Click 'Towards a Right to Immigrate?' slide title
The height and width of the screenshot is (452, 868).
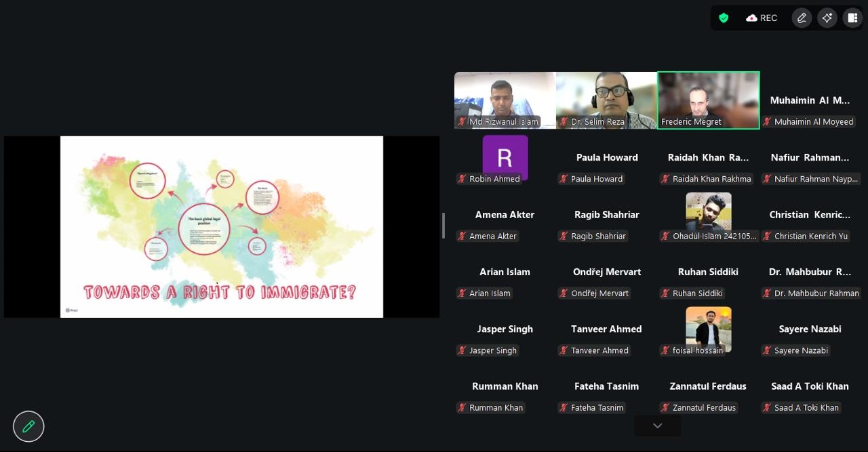tap(220, 293)
